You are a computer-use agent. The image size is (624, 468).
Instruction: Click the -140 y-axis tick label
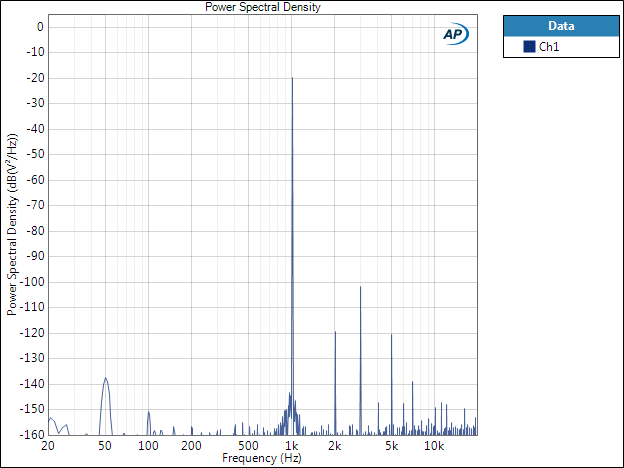(x=32, y=384)
